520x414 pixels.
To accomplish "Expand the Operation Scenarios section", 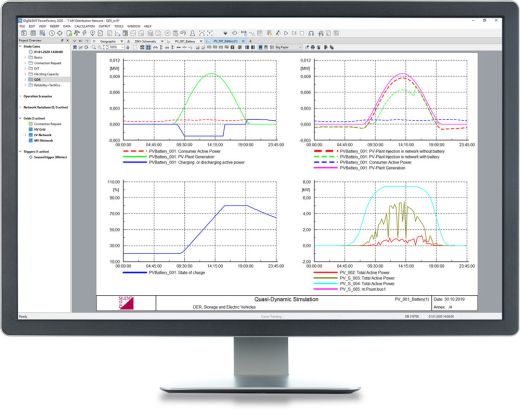I will [x=20, y=96].
